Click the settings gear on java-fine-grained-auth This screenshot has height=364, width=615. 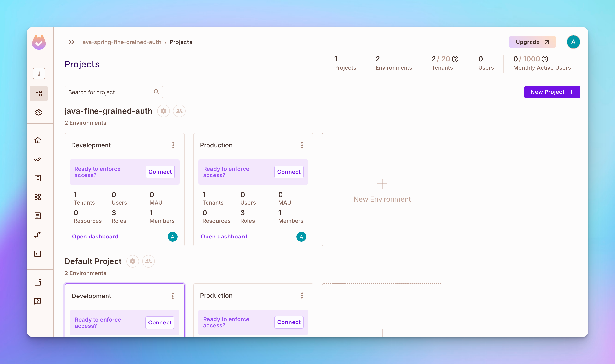click(164, 111)
